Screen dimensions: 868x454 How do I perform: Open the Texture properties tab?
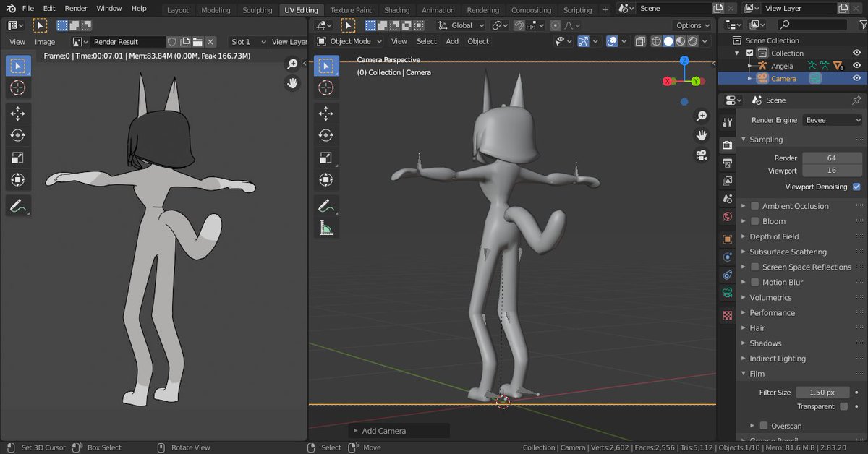728,315
